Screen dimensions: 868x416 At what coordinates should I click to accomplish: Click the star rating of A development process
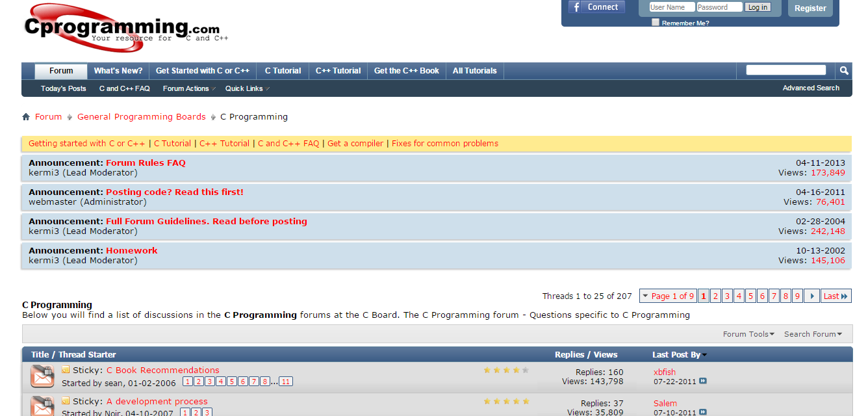pos(506,401)
